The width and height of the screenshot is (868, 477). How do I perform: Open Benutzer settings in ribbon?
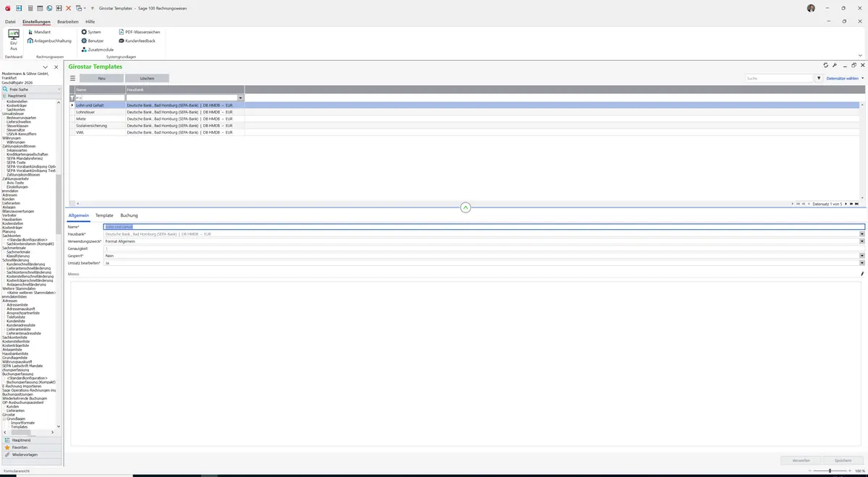pyautogui.click(x=92, y=40)
